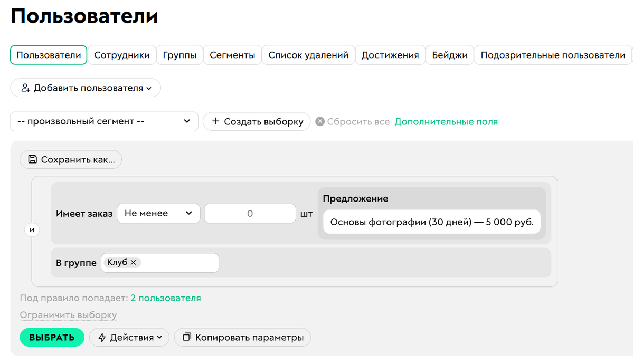This screenshot has width=633, height=364.
Task: Click the plus icon on Создать выборку
Action: tap(215, 121)
